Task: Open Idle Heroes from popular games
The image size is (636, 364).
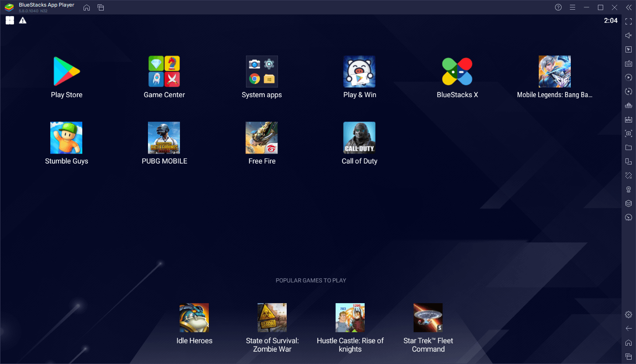Action: tap(194, 317)
